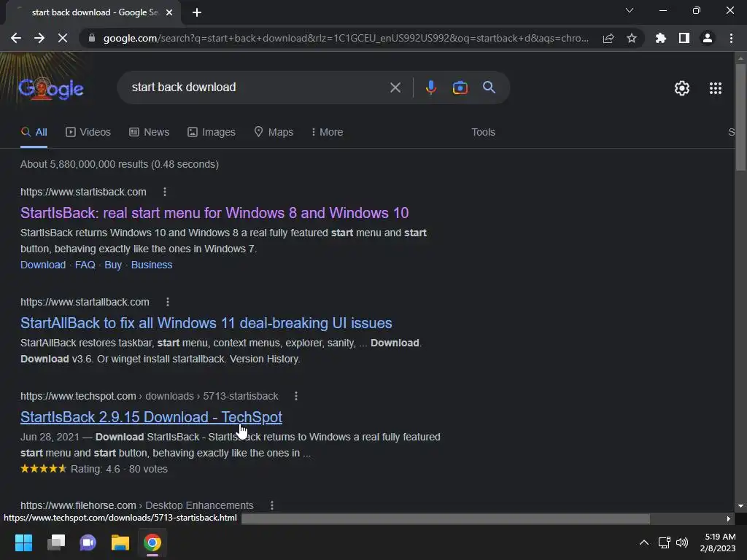The width and height of the screenshot is (747, 560).
Task: Open volume tray icon
Action: [x=682, y=542]
